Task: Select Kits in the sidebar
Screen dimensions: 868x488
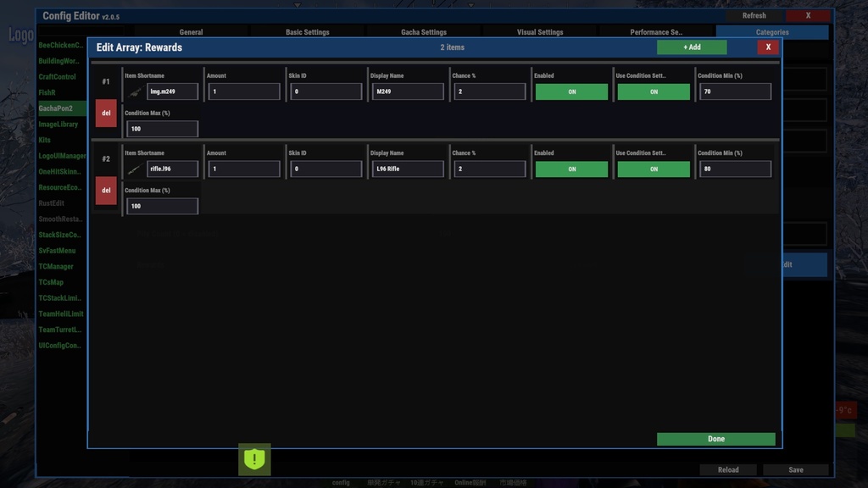Action: coord(46,140)
